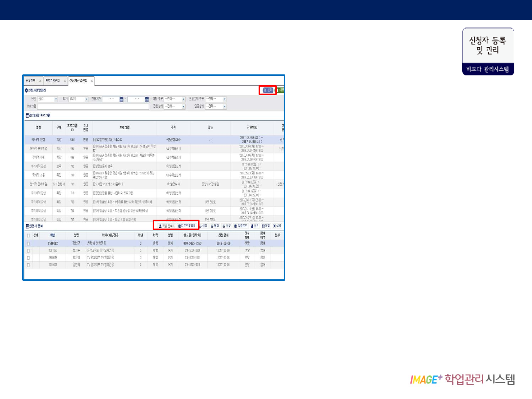
Task: Click the 엑셀 업로드 upload button
Action: tap(164, 226)
